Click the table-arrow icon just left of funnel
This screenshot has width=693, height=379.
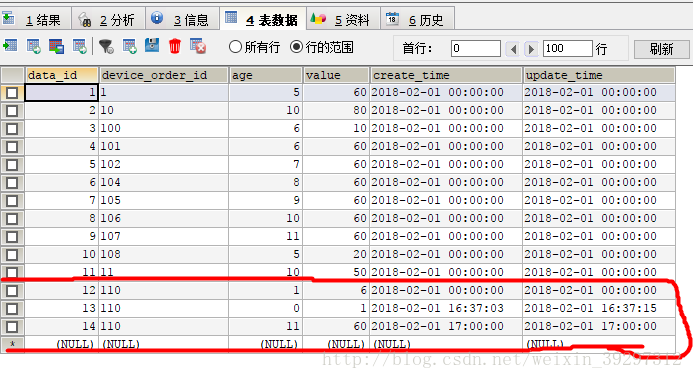80,46
